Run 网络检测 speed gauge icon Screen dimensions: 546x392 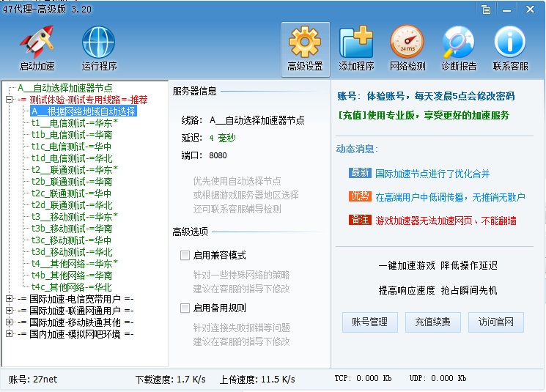click(407, 48)
